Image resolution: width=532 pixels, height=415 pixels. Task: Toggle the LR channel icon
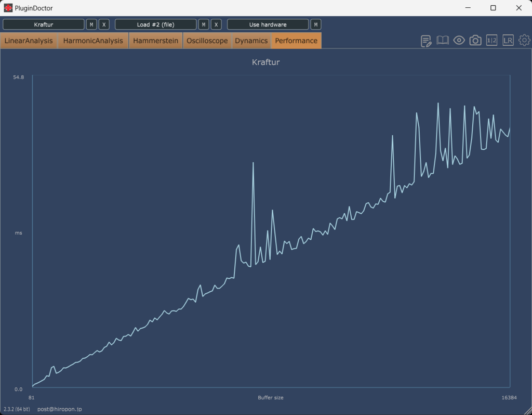[508, 41]
